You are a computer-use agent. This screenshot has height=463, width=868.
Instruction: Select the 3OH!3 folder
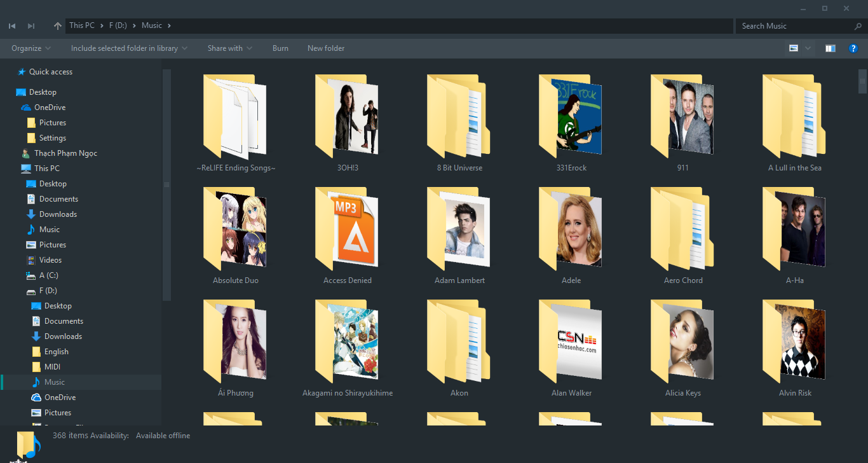[348, 123]
